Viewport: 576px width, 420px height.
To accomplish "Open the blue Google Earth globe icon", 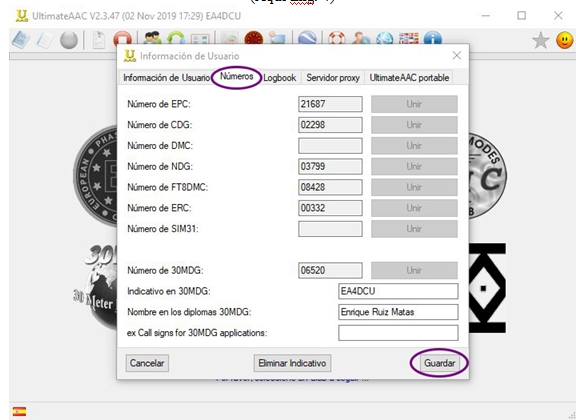I will click(x=307, y=38).
